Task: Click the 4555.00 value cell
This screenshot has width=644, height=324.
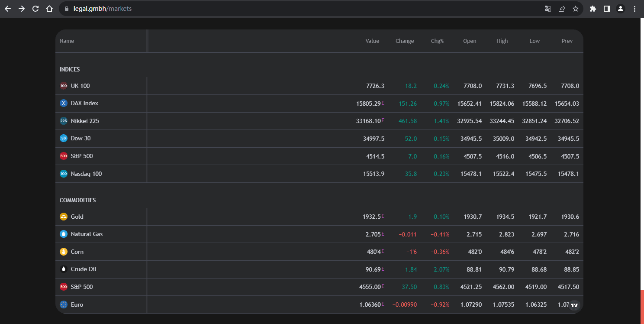Action: (x=370, y=287)
